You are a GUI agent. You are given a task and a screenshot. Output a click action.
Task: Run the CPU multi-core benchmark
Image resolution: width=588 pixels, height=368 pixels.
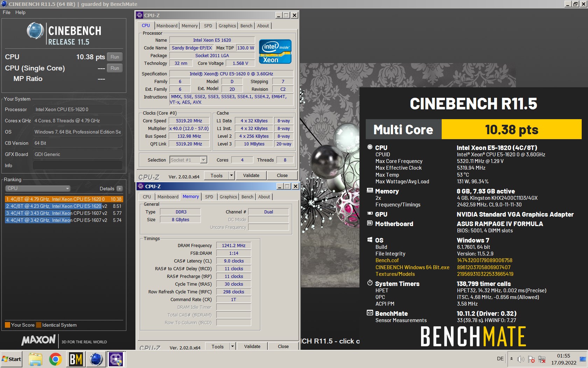pos(115,57)
